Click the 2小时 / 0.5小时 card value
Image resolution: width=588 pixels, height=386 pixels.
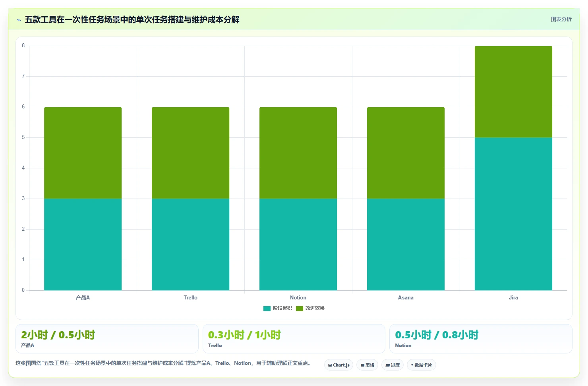tap(58, 335)
